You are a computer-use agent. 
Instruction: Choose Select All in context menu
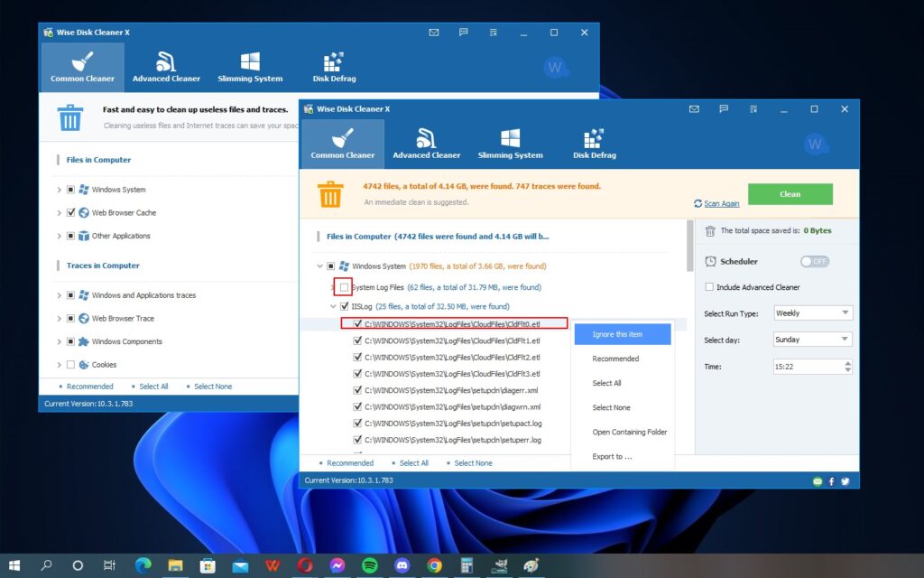pyautogui.click(x=623, y=383)
